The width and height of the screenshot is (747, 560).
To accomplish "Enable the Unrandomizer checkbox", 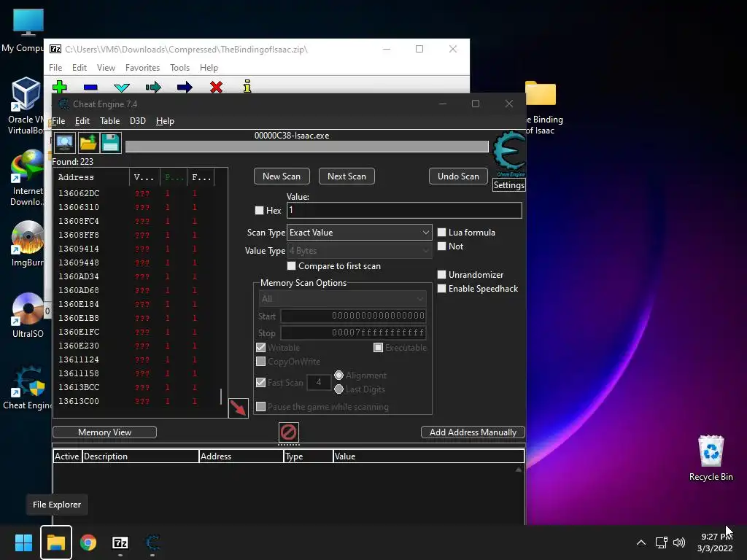I will (441, 275).
